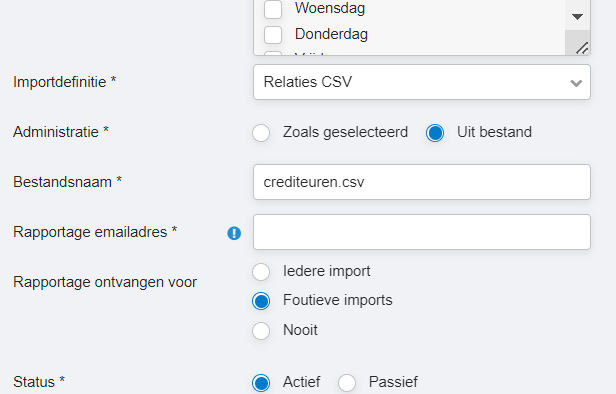616x394 pixels.
Task: Set Status to Actief
Action: point(261,383)
